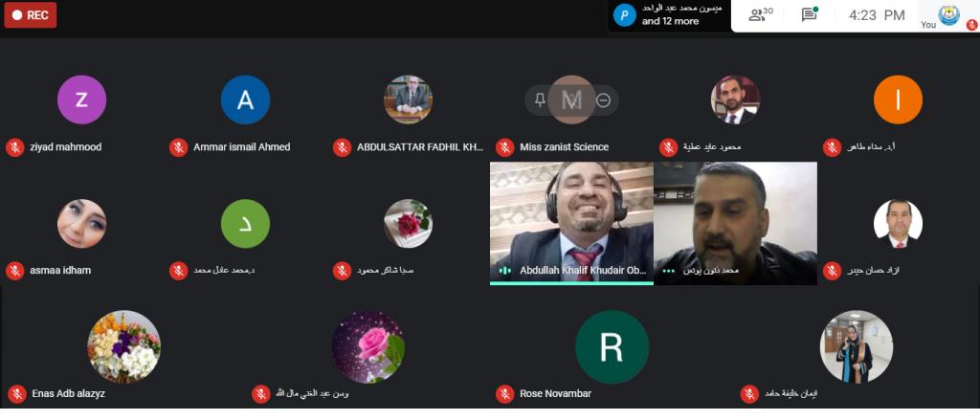Click the muted mic icon beside asmaa idham

click(15, 271)
